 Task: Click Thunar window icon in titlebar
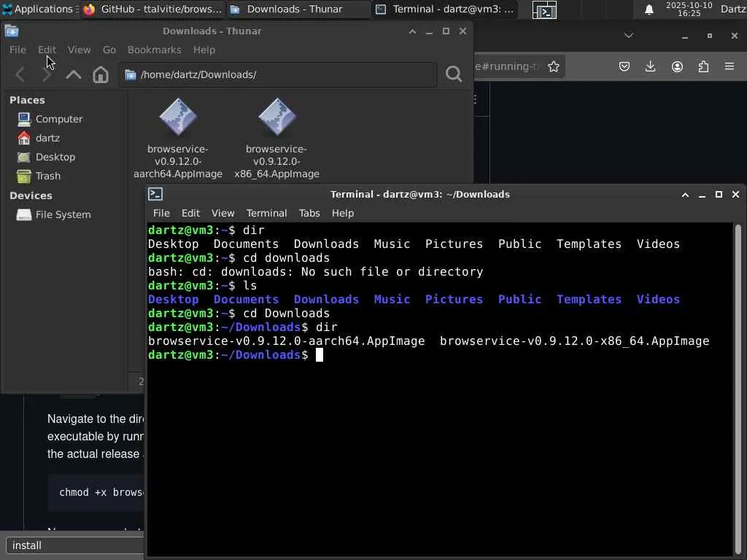click(x=12, y=31)
